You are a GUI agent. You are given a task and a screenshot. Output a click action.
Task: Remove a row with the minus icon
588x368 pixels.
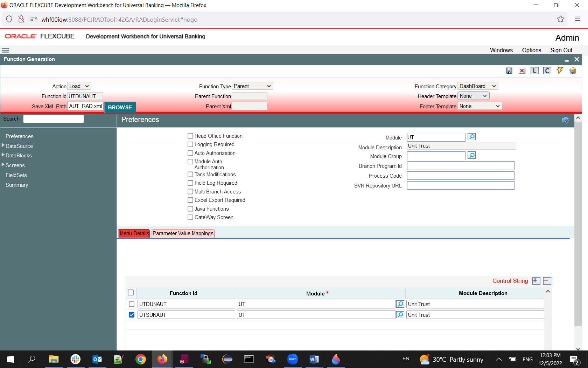(547, 281)
